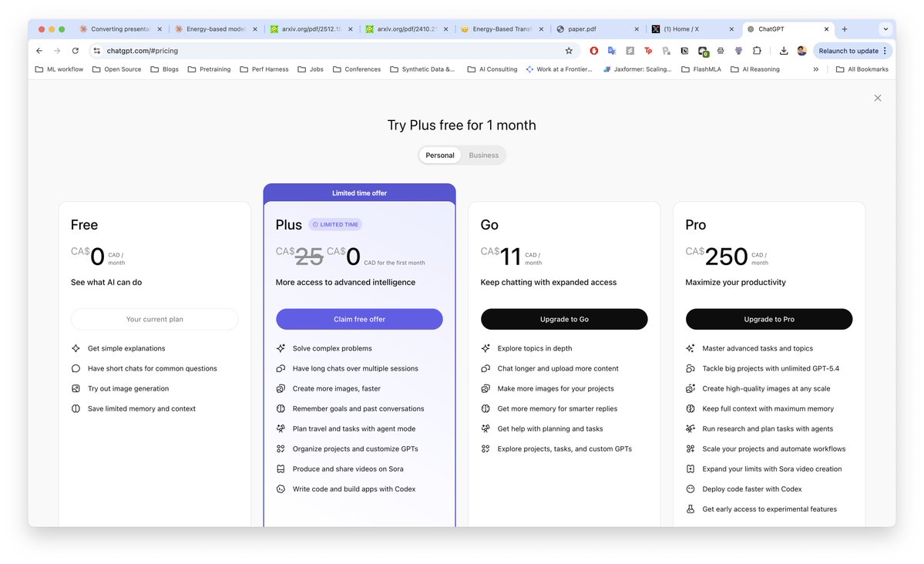
Task: Click Relaunch to update button
Action: coord(852,51)
